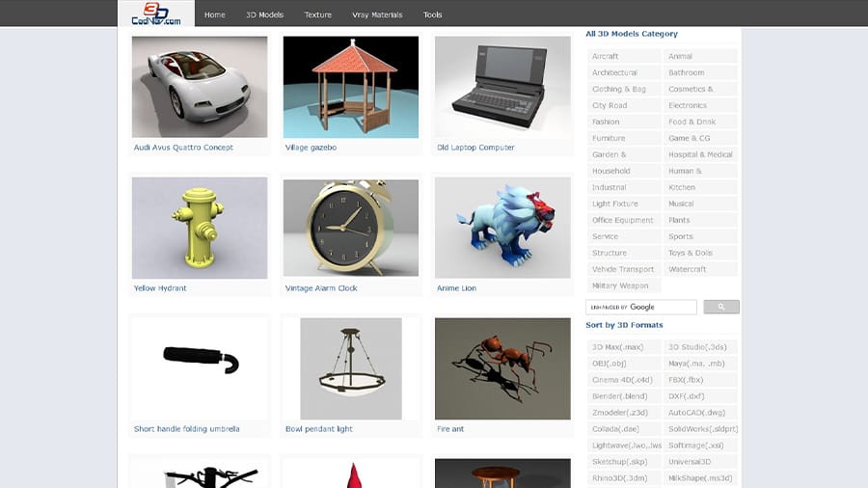Screen dimensions: 868x488
Task: Open the Yellow Hydrant model image
Action: (200, 228)
